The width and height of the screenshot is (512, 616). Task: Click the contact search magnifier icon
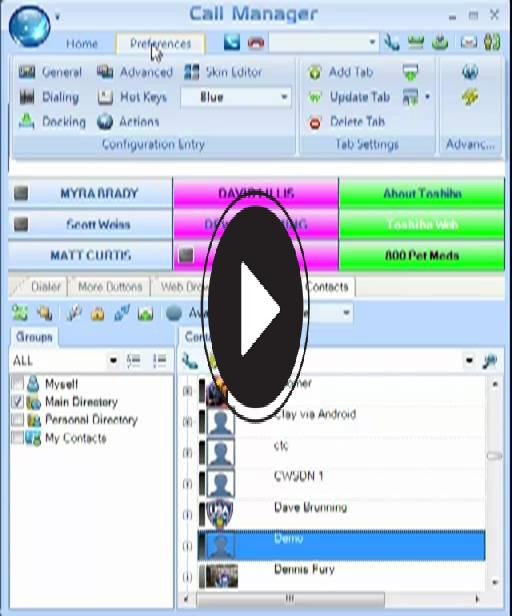tap(490, 361)
